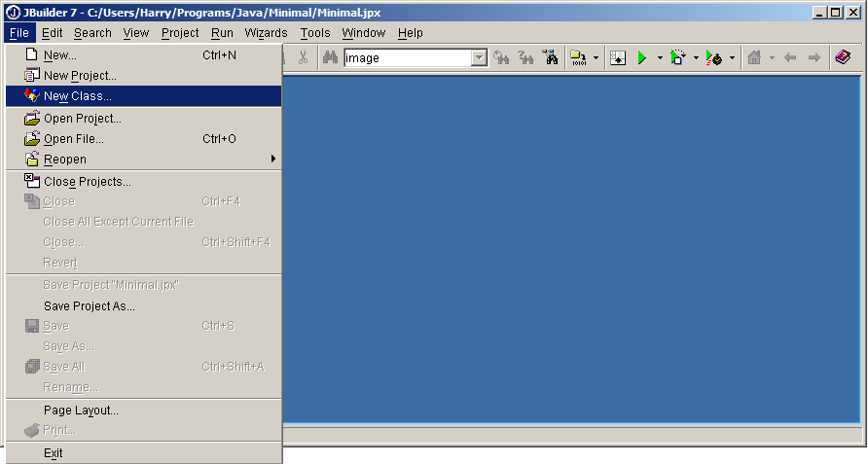Expand the Debug Project dropdown arrow
Viewport: 868px width, 464px height.
tap(696, 57)
